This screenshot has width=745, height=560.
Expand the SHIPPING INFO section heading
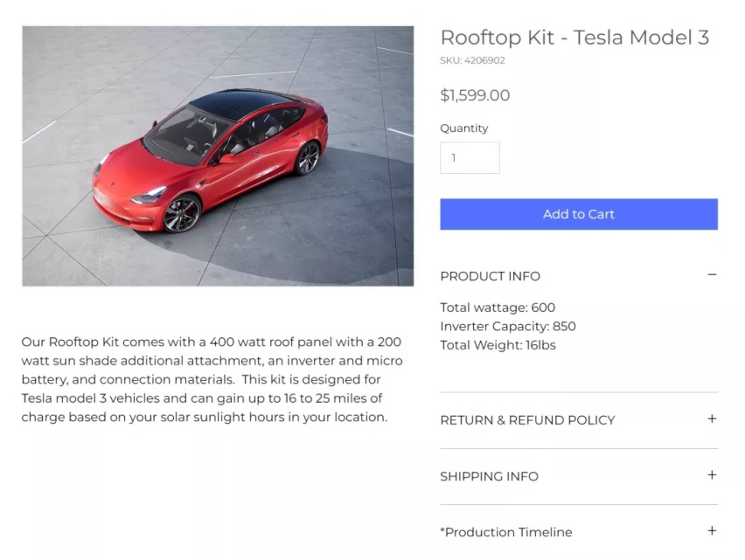489,476
